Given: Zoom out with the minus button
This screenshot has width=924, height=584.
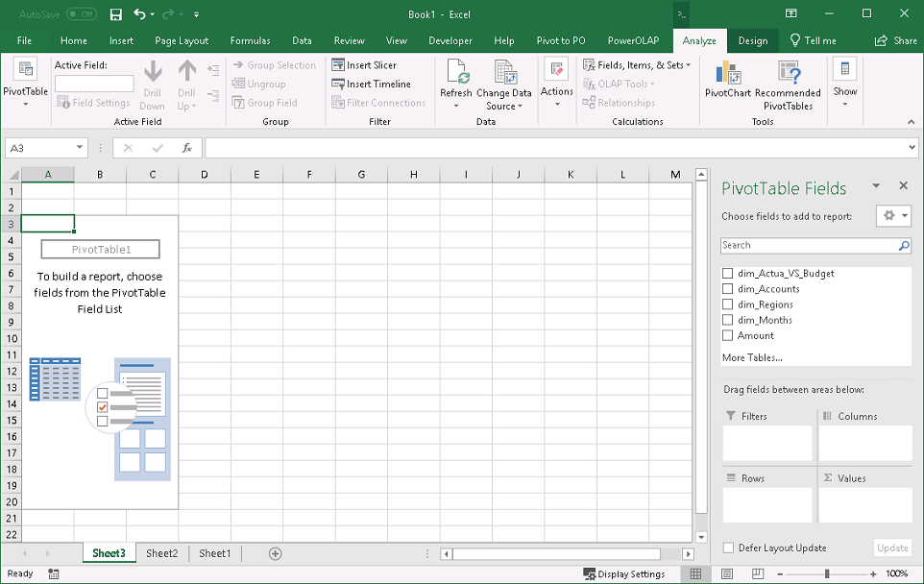Looking at the screenshot, I should (780, 573).
